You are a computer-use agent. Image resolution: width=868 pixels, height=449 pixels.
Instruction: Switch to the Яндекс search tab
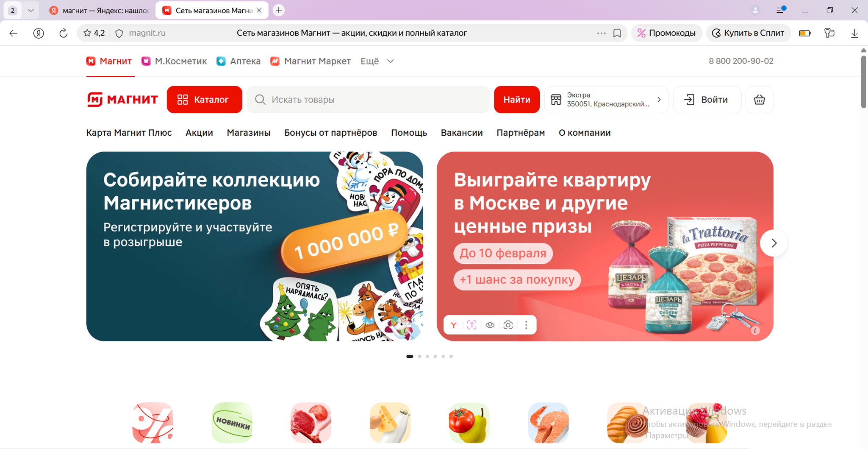(x=100, y=10)
